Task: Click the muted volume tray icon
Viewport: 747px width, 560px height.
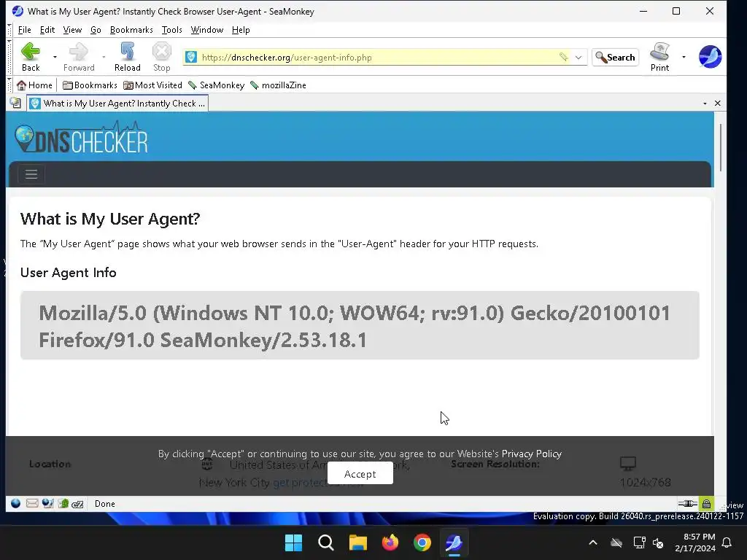Action: pyautogui.click(x=659, y=542)
